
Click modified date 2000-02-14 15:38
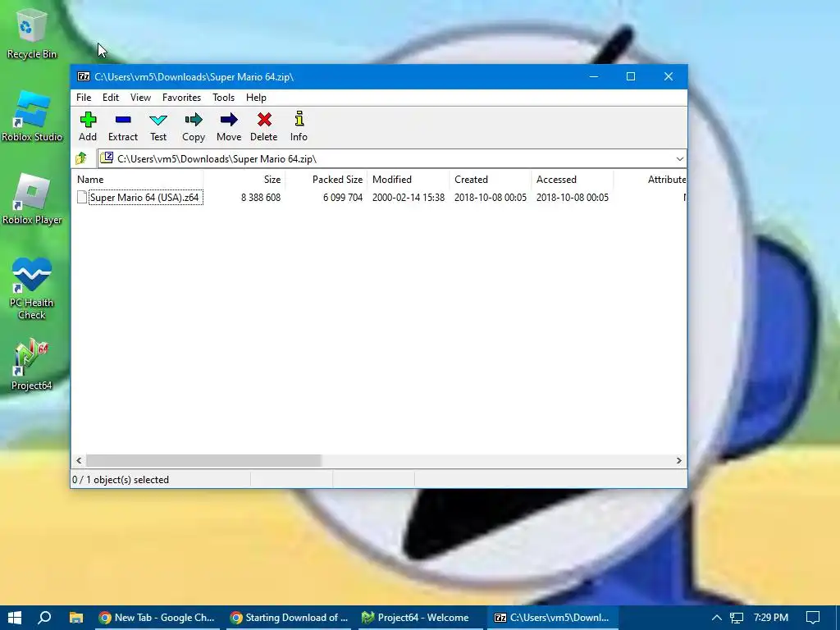click(x=409, y=197)
